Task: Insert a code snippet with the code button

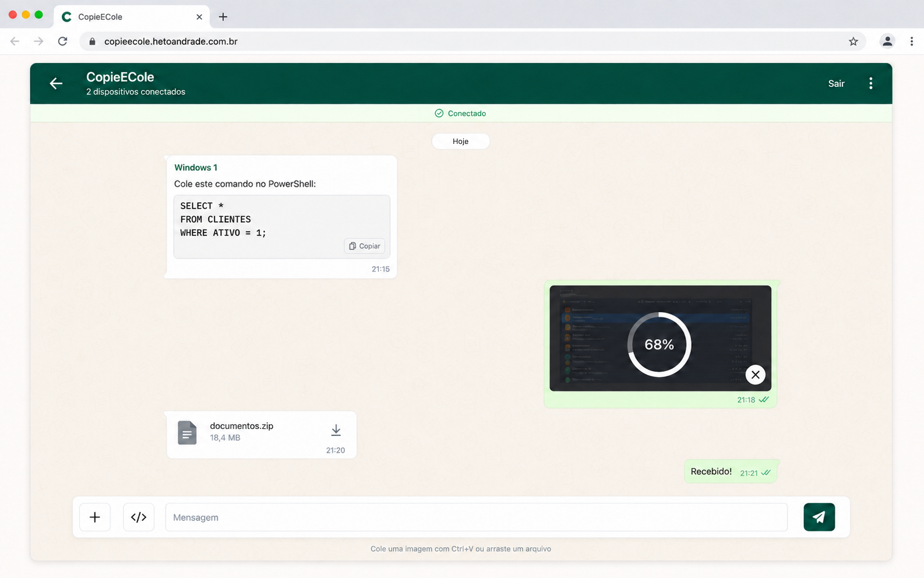Action: pyautogui.click(x=139, y=517)
